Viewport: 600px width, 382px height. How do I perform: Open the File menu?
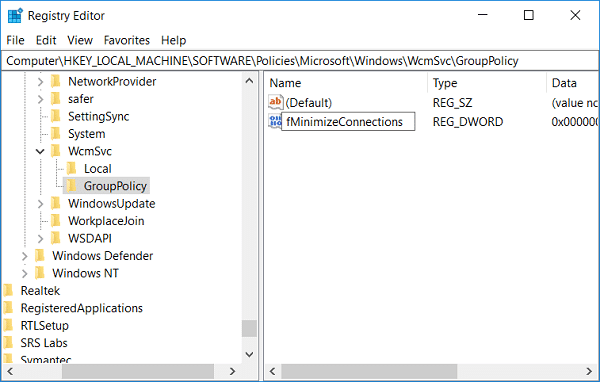click(x=15, y=40)
